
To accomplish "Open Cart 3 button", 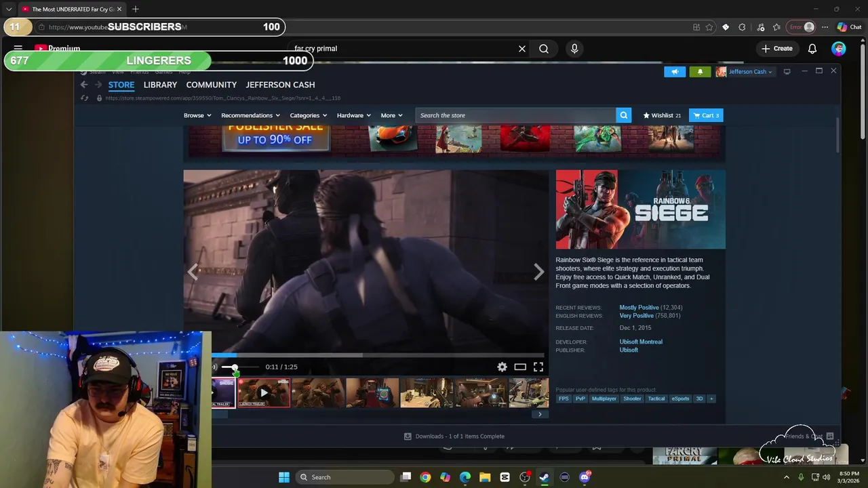I will pos(706,115).
